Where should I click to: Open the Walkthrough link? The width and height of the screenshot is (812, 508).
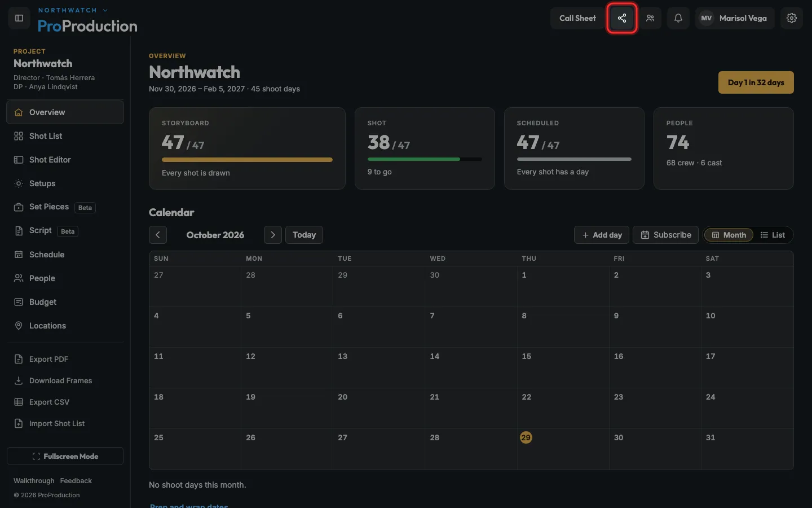tap(34, 481)
